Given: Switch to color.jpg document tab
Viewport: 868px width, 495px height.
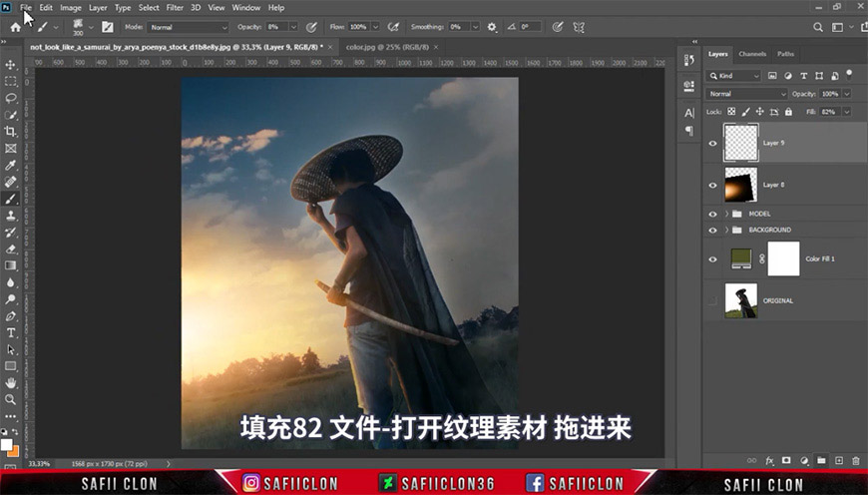Looking at the screenshot, I should 387,47.
